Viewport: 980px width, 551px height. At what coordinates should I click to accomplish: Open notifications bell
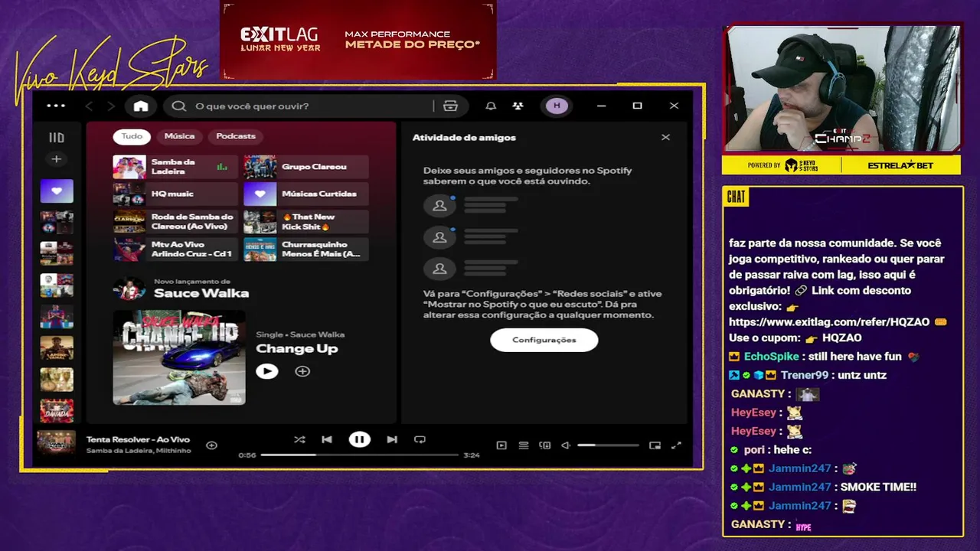coord(491,106)
